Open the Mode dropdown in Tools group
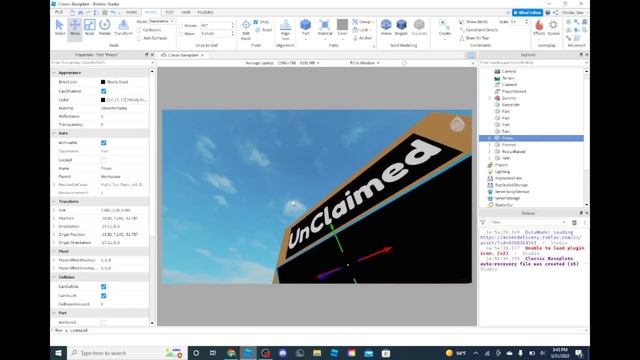This screenshot has height=360, width=640. pyautogui.click(x=162, y=21)
